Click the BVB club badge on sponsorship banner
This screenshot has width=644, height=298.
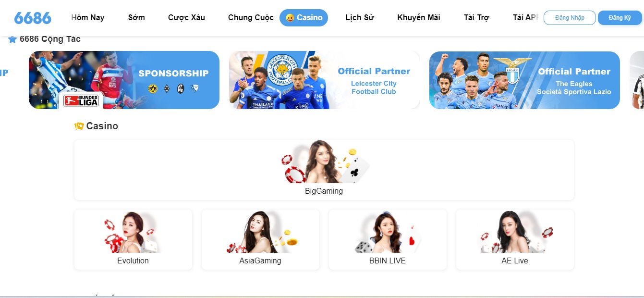pyautogui.click(x=153, y=88)
